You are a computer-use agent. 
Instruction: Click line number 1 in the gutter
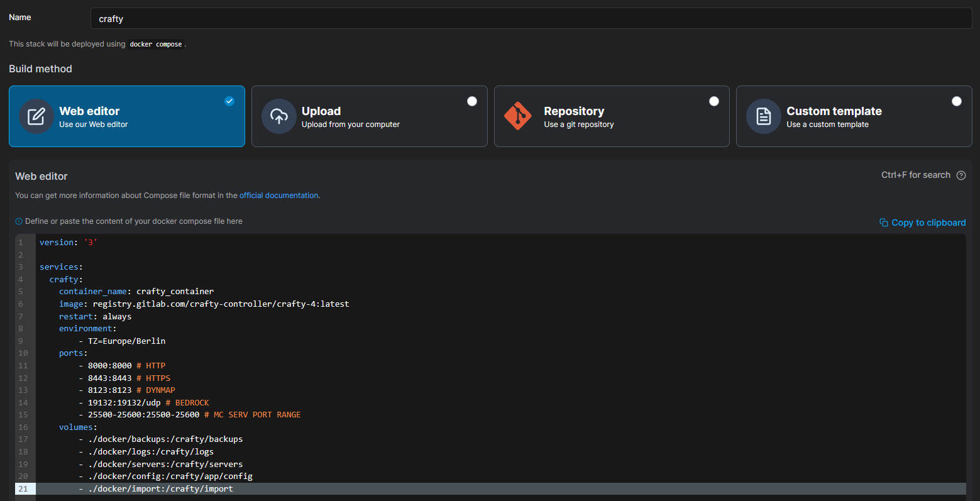(21, 242)
